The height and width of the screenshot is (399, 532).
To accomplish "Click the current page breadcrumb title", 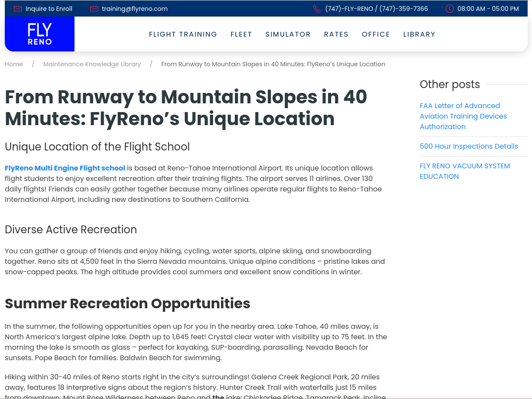I will click(x=273, y=64).
